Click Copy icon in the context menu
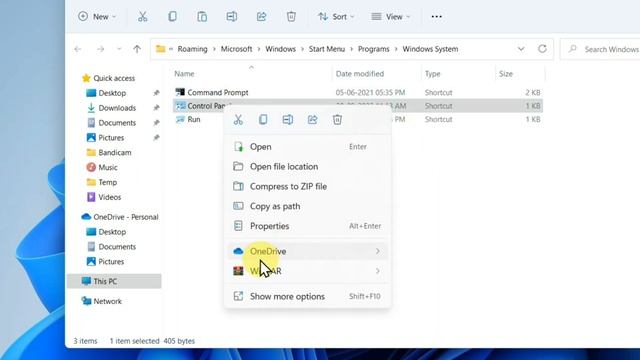The height and width of the screenshot is (360, 640). pos(263,120)
